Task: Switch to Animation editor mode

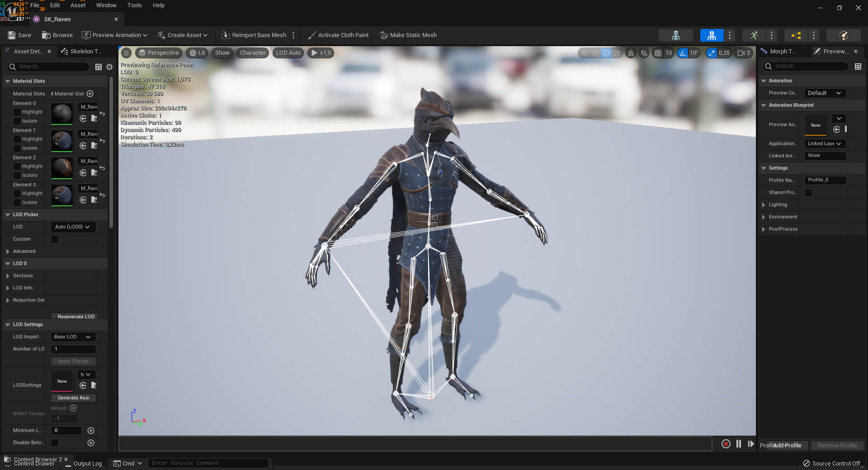Action: [x=754, y=35]
